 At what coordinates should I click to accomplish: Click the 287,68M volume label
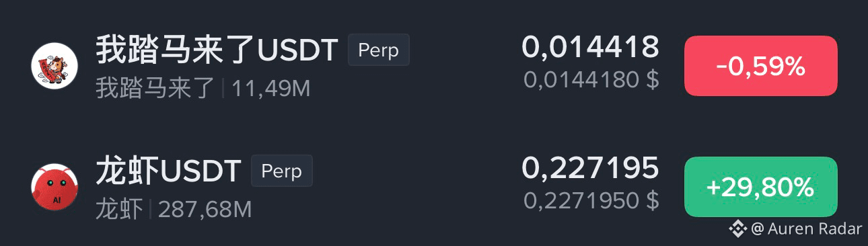(x=205, y=209)
